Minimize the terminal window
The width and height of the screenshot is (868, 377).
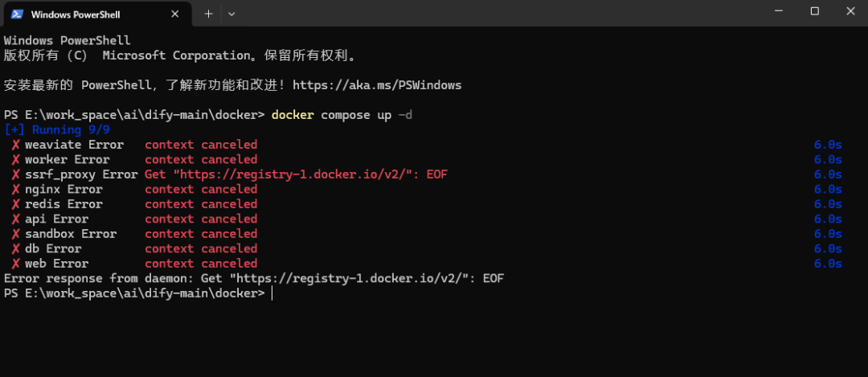(778, 11)
